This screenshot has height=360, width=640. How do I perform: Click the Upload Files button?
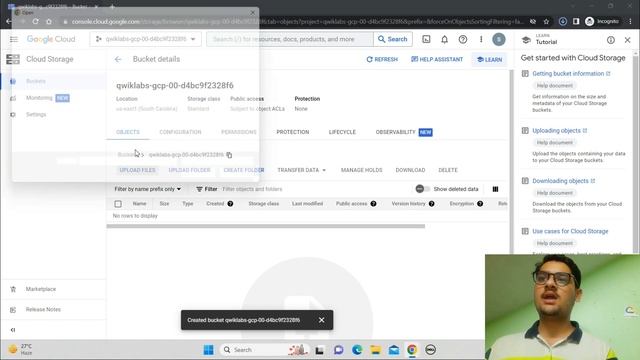click(x=137, y=170)
